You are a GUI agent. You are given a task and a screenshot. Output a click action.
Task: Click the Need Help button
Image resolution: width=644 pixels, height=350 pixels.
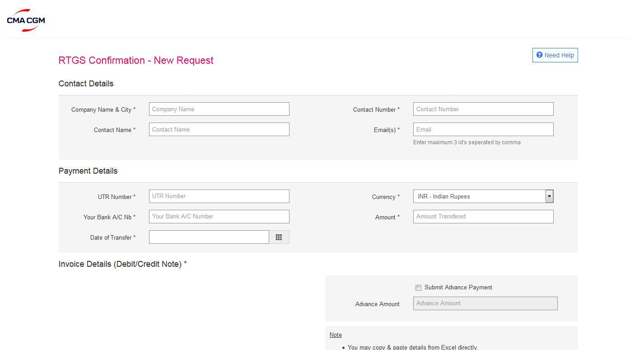pos(555,55)
